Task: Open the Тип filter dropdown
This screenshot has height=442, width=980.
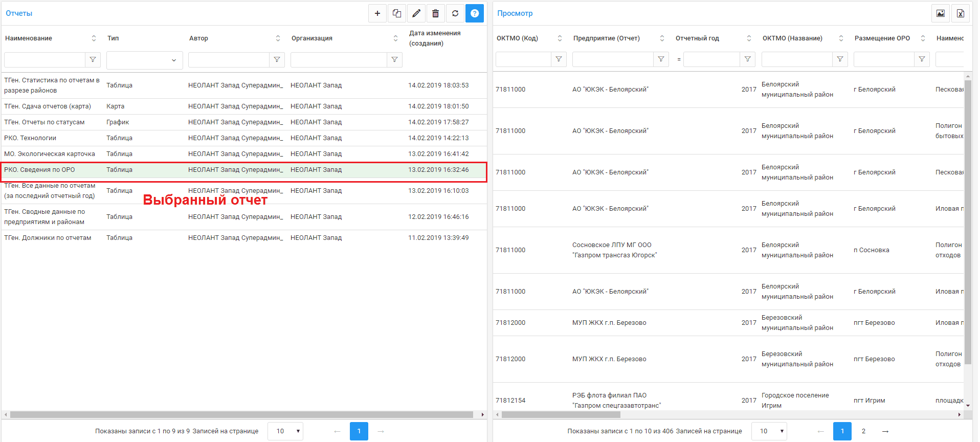Action: pyautogui.click(x=144, y=60)
